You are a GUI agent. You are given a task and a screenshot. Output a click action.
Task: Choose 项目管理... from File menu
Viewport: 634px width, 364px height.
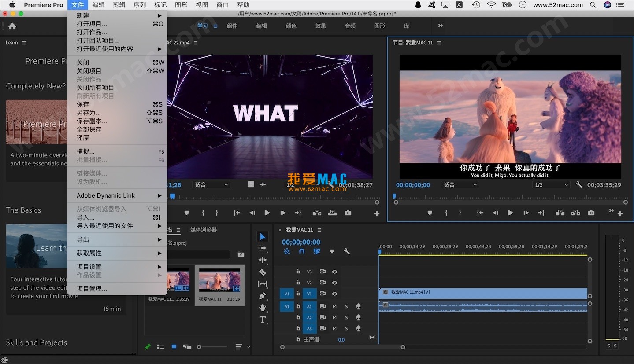(117, 289)
